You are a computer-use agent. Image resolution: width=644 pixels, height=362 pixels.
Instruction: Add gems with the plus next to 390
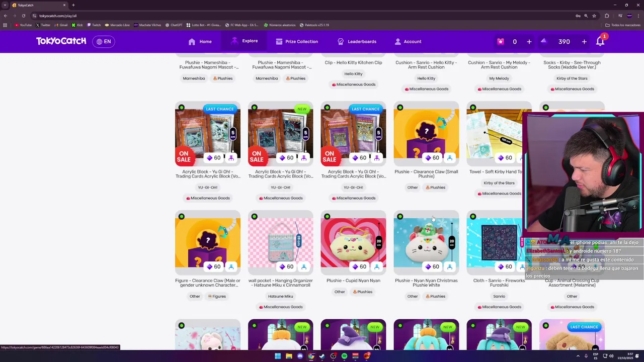584,42
